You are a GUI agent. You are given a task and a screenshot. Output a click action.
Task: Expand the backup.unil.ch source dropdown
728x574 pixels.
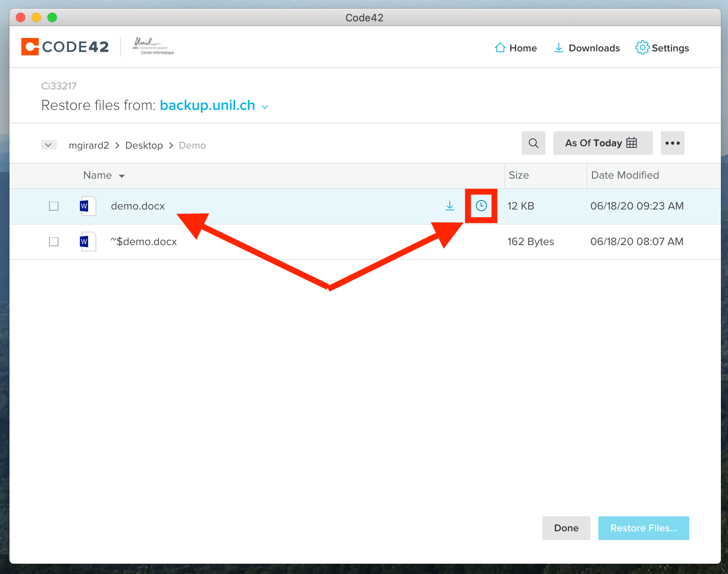tap(265, 107)
